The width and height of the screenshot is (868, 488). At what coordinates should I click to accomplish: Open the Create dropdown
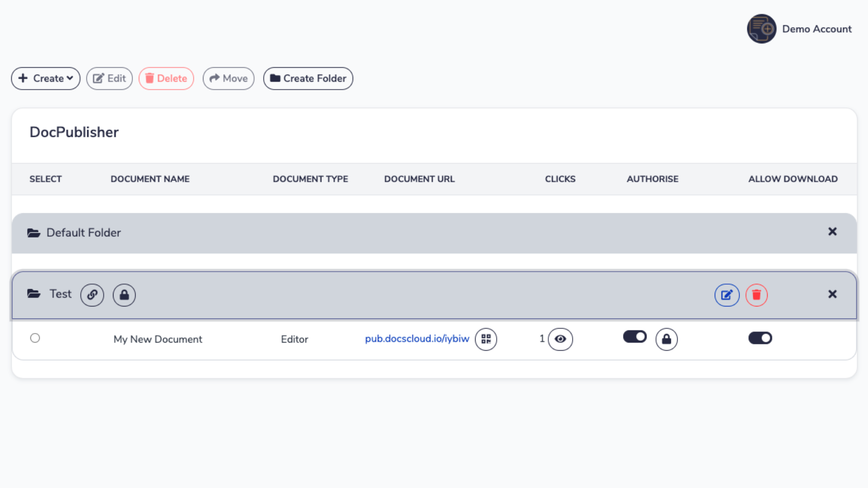click(x=46, y=79)
